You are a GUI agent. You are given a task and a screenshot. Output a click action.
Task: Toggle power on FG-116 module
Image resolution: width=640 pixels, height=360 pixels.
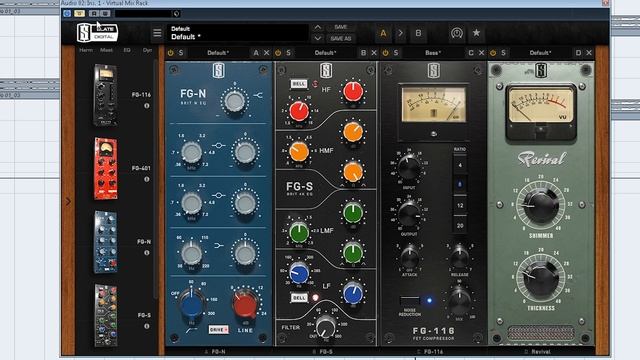(x=385, y=53)
